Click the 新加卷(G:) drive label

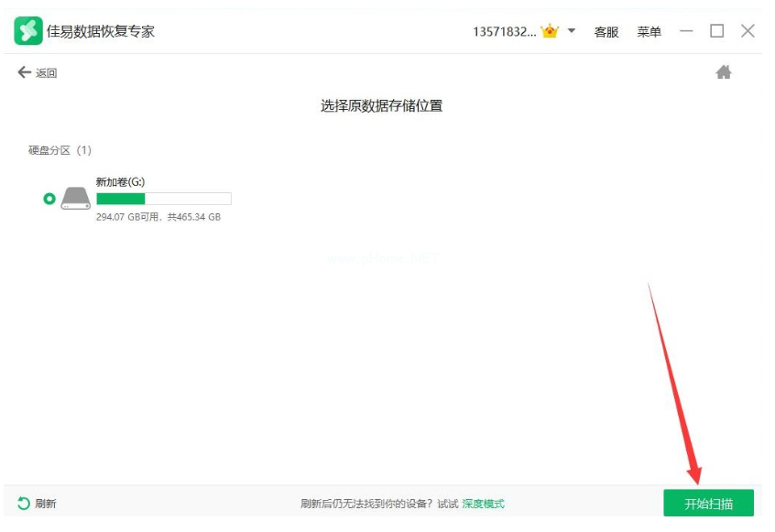pos(120,182)
